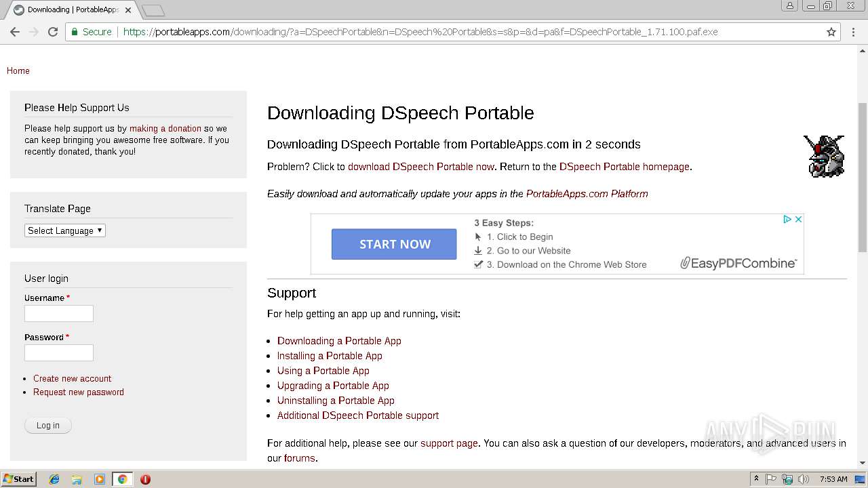Open Using a Portable App link
868x488 pixels.
pyautogui.click(x=323, y=371)
